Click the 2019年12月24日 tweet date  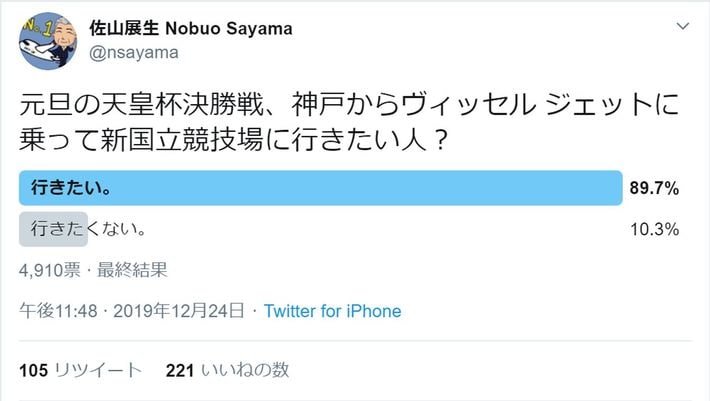184,311
